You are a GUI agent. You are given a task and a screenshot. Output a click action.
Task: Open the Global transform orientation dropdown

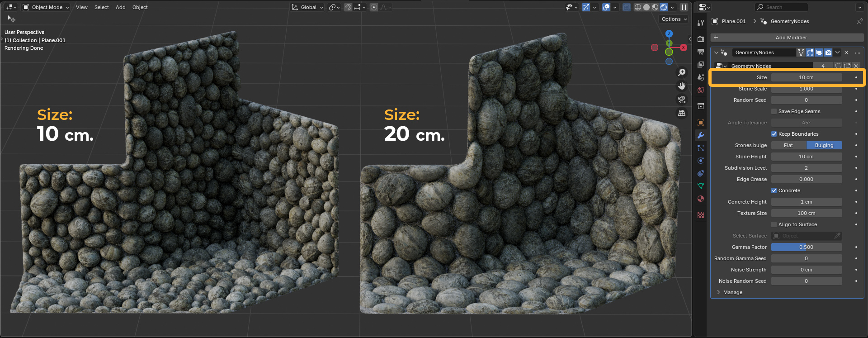pyautogui.click(x=307, y=7)
